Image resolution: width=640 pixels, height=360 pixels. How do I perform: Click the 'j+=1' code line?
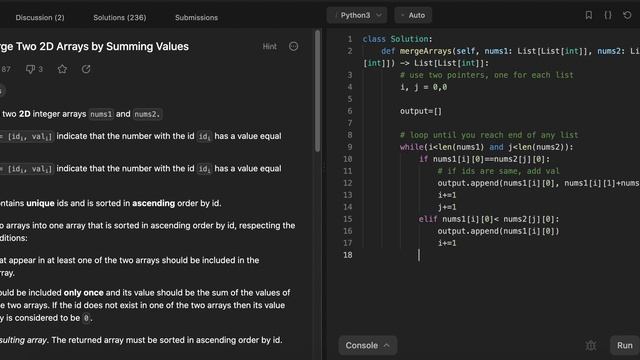(447, 207)
